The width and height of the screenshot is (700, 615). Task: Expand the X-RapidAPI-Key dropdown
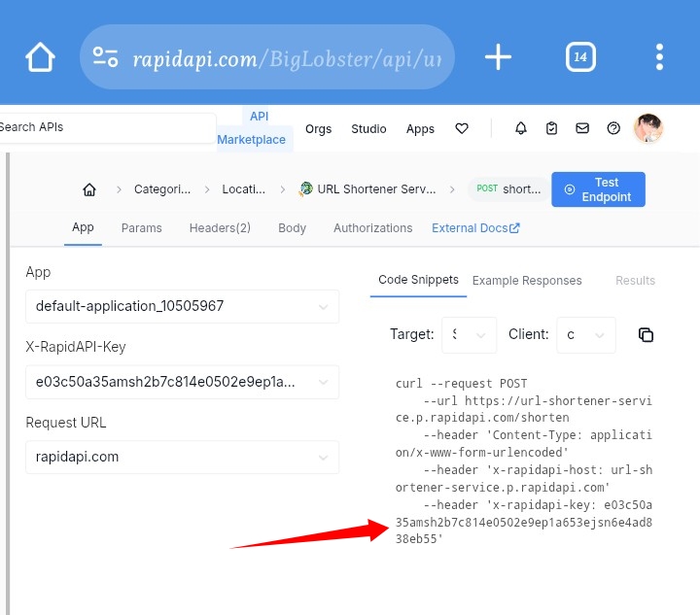click(182, 382)
